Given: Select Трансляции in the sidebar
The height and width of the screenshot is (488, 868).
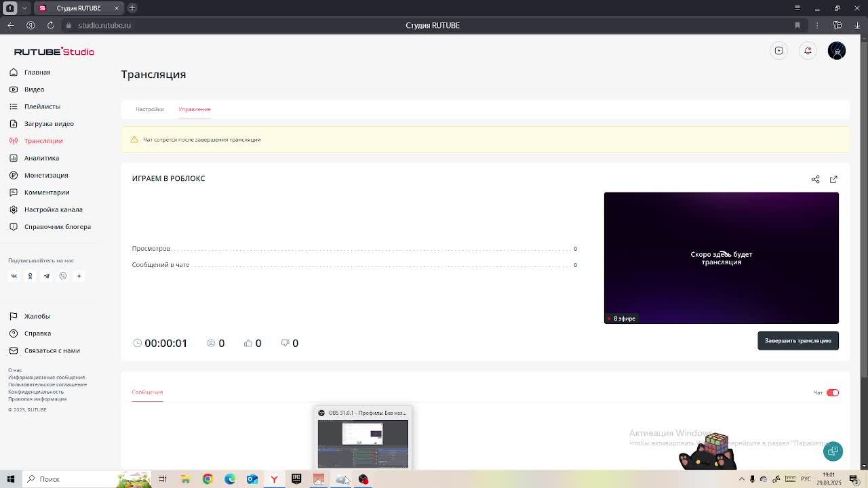Looking at the screenshot, I should [36, 141].
